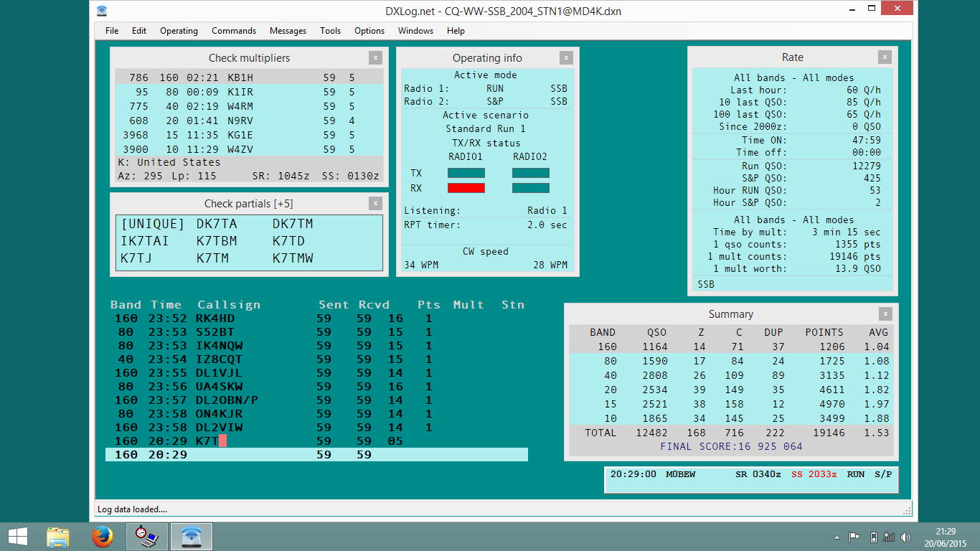980x551 pixels.
Task: Open the Windows menu
Action: 415,31
